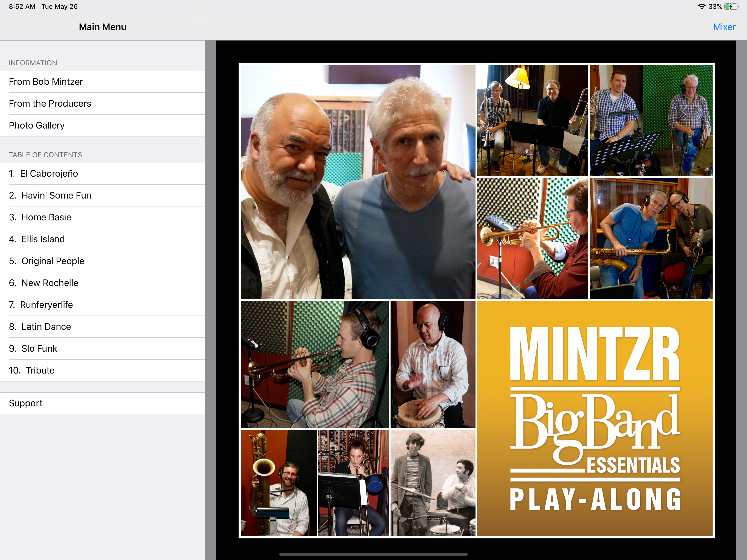The image size is (747, 560).
Task: Tap the black-and-white drummers photo
Action: (433, 483)
